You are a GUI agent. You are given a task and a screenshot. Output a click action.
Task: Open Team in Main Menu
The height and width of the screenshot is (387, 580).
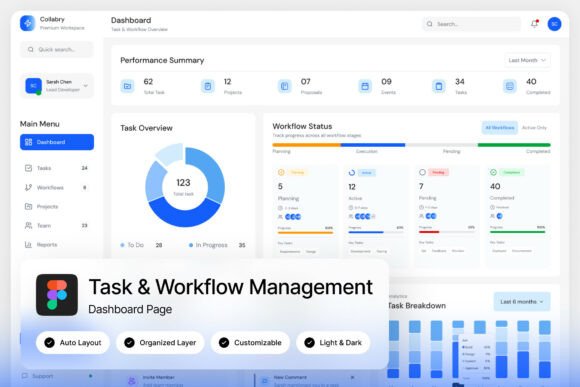(x=57, y=225)
